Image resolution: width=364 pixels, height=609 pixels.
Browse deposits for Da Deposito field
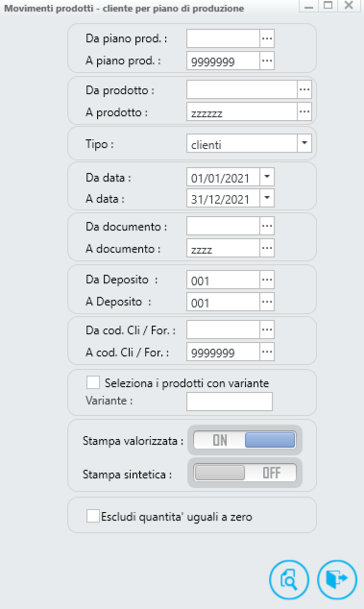[x=267, y=280]
